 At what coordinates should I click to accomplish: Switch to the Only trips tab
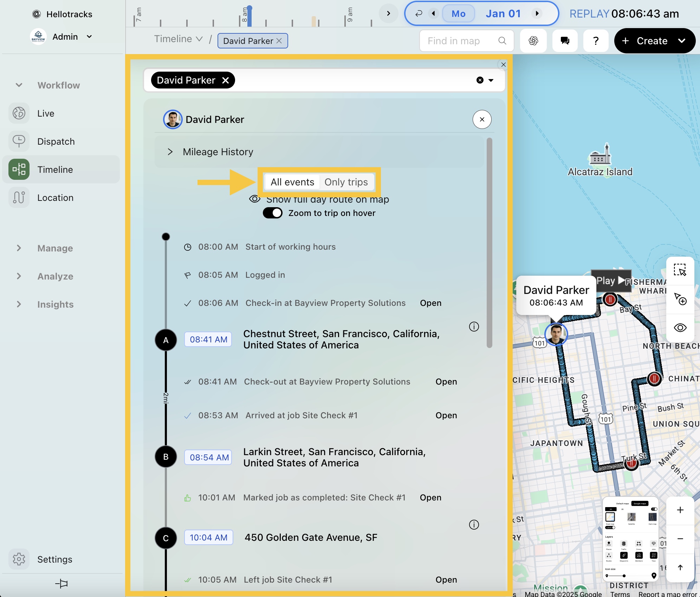[346, 182]
